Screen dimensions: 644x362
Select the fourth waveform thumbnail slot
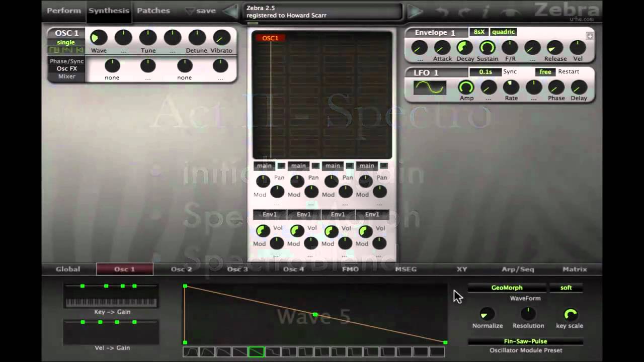[240, 352]
